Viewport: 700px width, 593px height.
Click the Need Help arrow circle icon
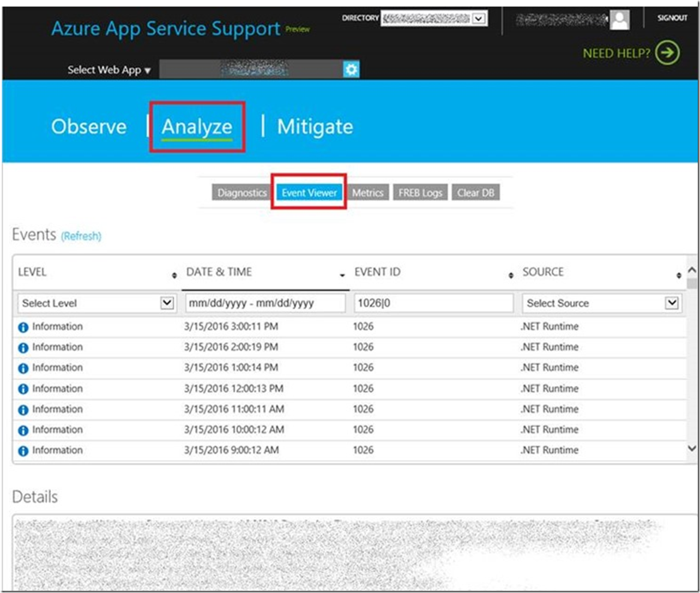point(667,53)
